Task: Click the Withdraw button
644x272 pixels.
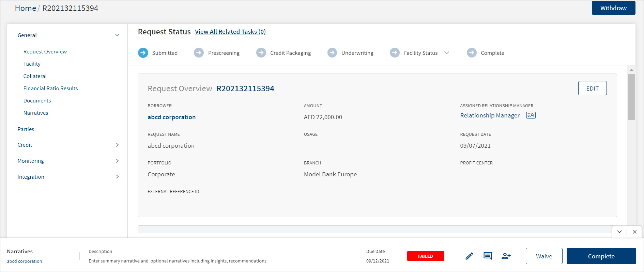Action: tap(613, 8)
